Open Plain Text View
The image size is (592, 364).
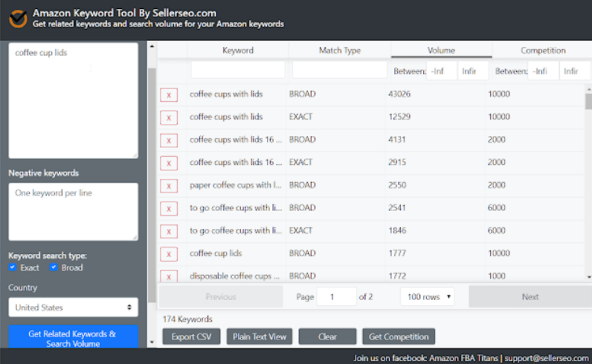tap(259, 336)
